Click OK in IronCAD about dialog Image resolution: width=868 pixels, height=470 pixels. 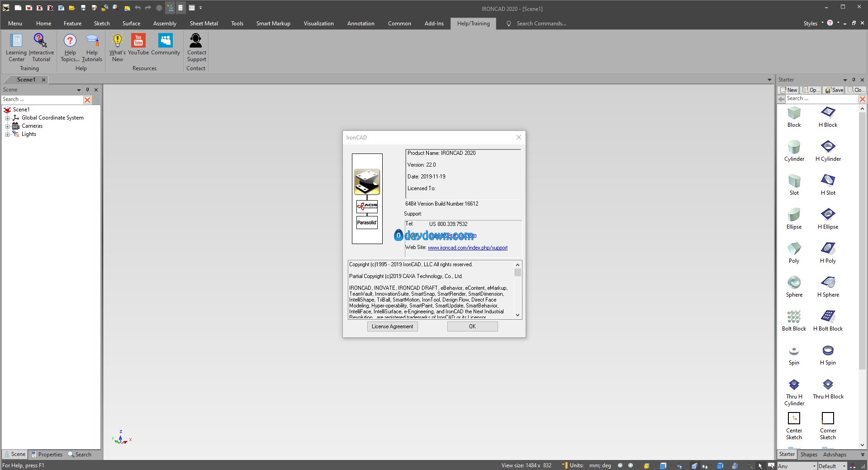[x=472, y=326]
